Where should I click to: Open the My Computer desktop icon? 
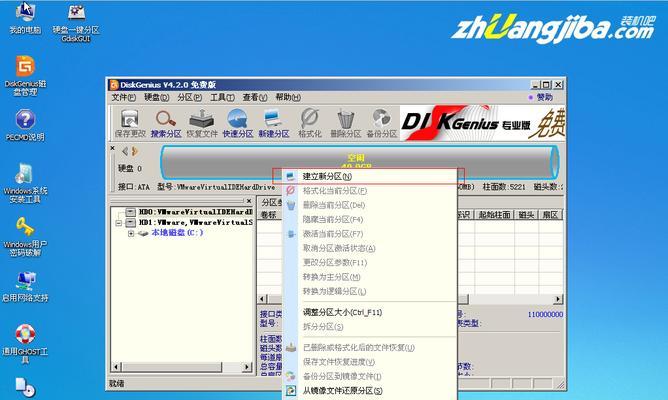pos(25,18)
